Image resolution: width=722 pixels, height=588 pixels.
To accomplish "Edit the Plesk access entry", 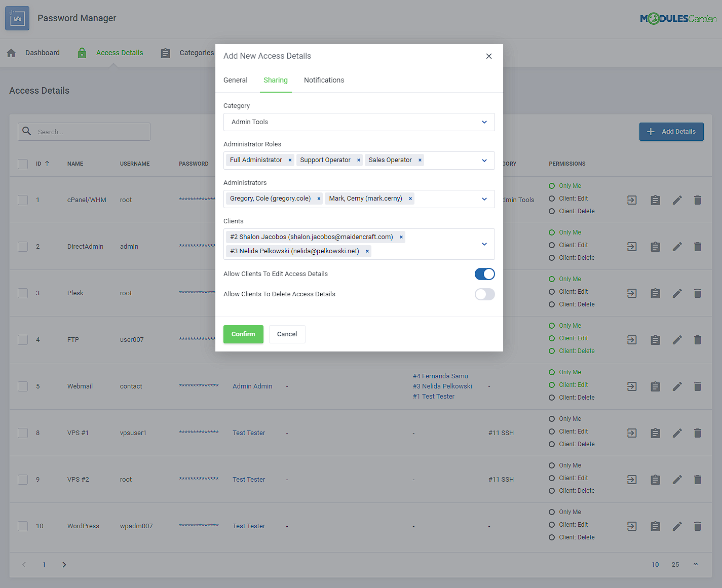I will pos(677,293).
